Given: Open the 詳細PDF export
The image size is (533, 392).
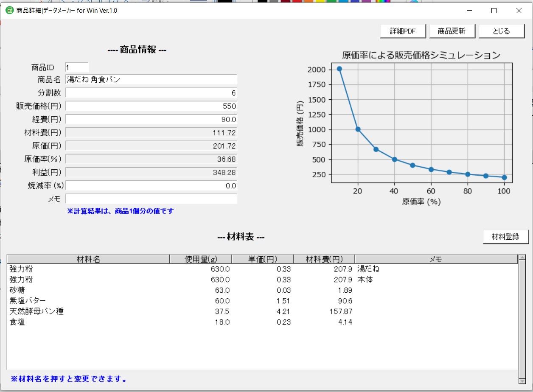Looking at the screenshot, I should [402, 31].
